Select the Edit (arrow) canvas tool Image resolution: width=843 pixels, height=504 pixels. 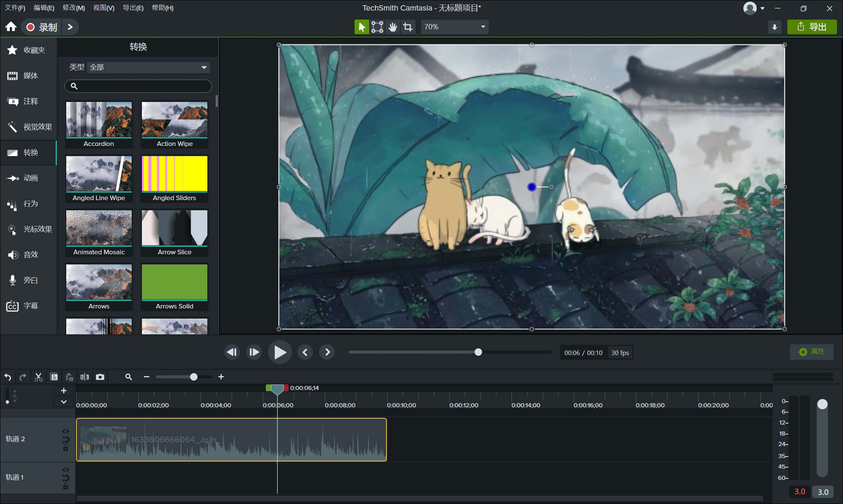pyautogui.click(x=362, y=27)
